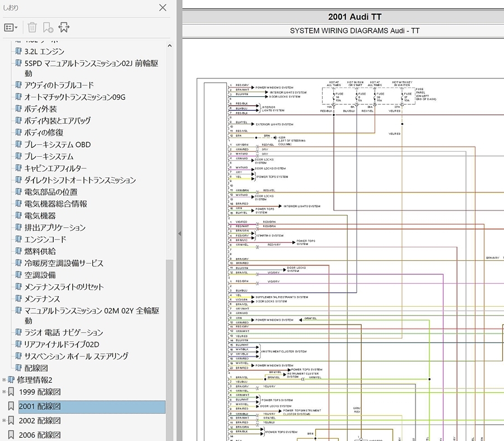Screen dimensions: 504x441
Task: Click the POWER WINDOWS SYSTEM label at diagram top
Action: (274, 87)
